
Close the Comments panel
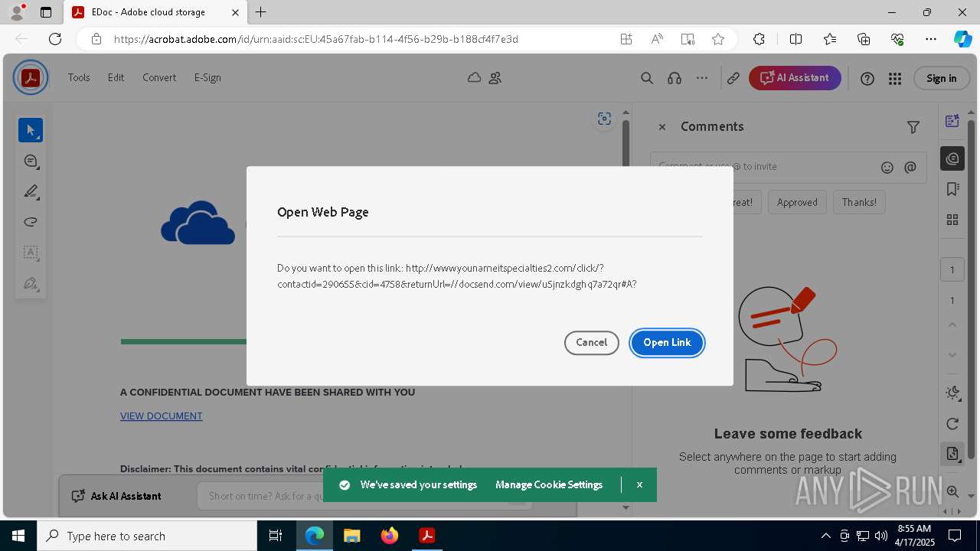662,127
